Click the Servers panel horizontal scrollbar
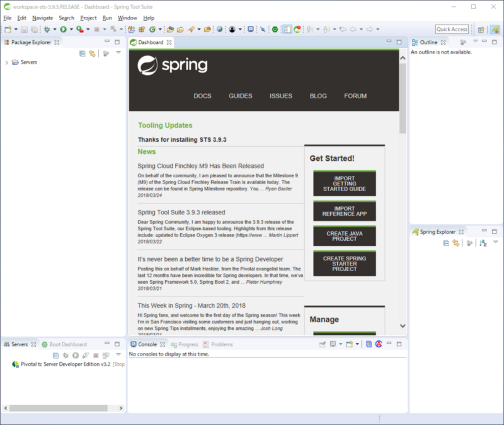The height and width of the screenshot is (425, 504). click(x=58, y=408)
